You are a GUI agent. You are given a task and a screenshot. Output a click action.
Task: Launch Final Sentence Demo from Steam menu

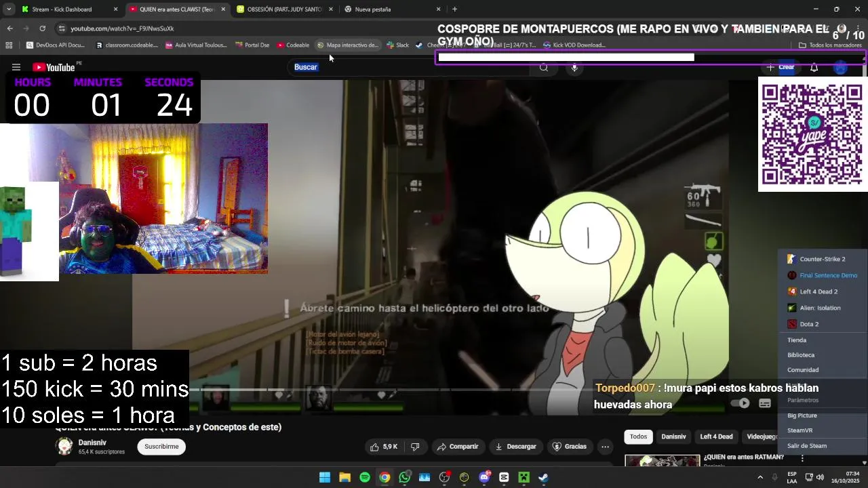coord(821,275)
